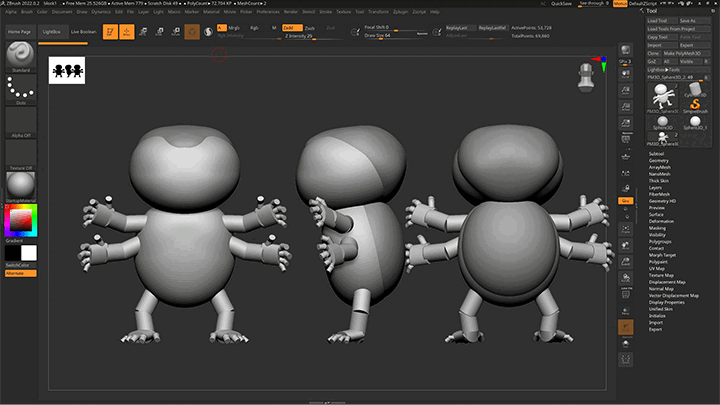This screenshot has height=405, width=720.
Task: Toggle the Alternate color button
Action: pyautogui.click(x=21, y=273)
